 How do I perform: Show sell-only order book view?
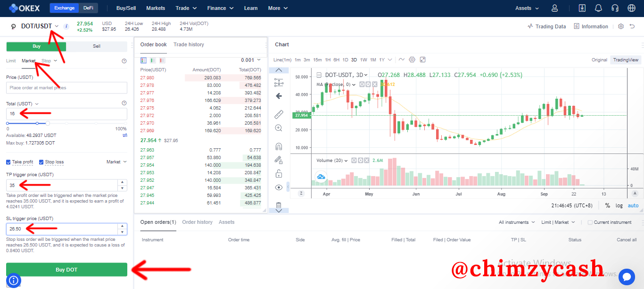pos(162,60)
